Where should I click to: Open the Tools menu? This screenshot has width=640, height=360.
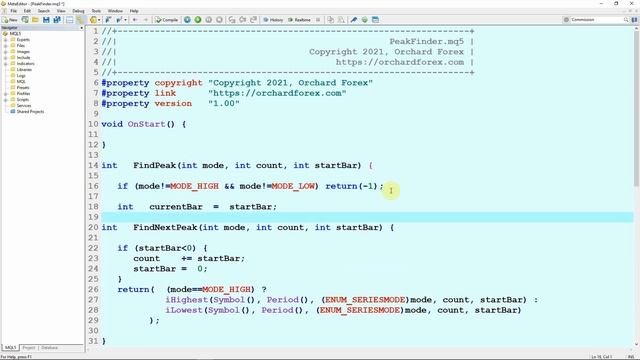click(x=96, y=11)
